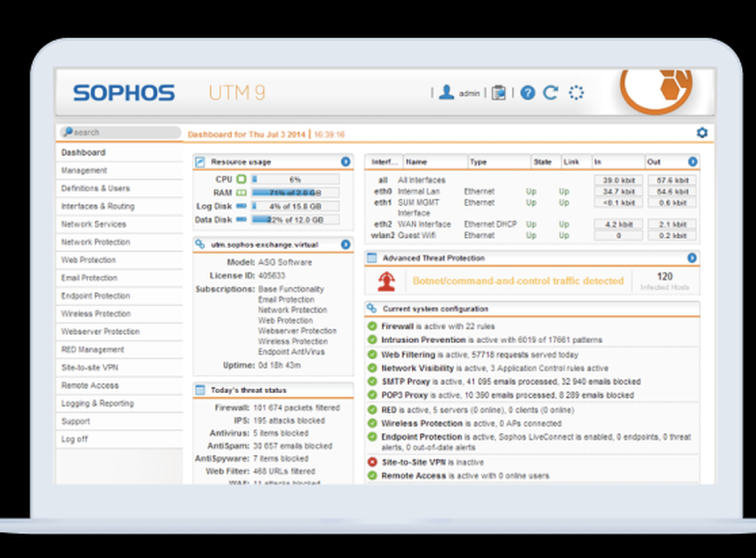Click green status icon beside Intrusion Prevention

click(372, 339)
